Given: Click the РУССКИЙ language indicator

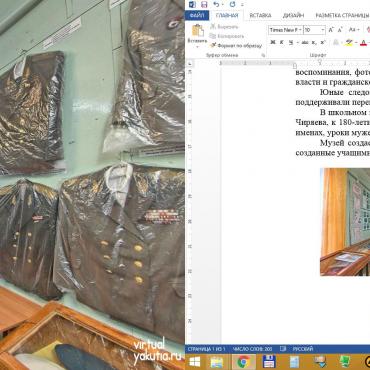Looking at the screenshot, I should point(303,349).
